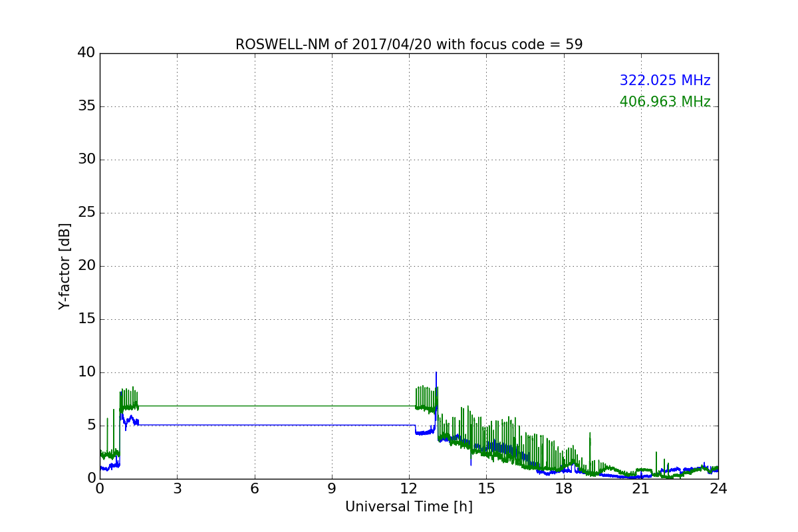Click the plot title ROSWELL-NM of 2017/04/20
This screenshot has width=798, height=532.
point(409,45)
